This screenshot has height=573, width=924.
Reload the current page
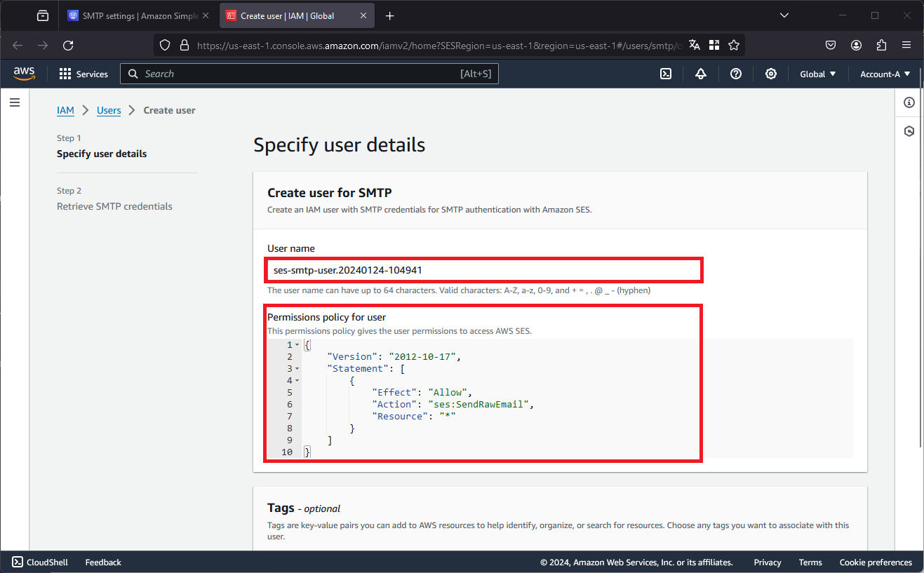[68, 45]
